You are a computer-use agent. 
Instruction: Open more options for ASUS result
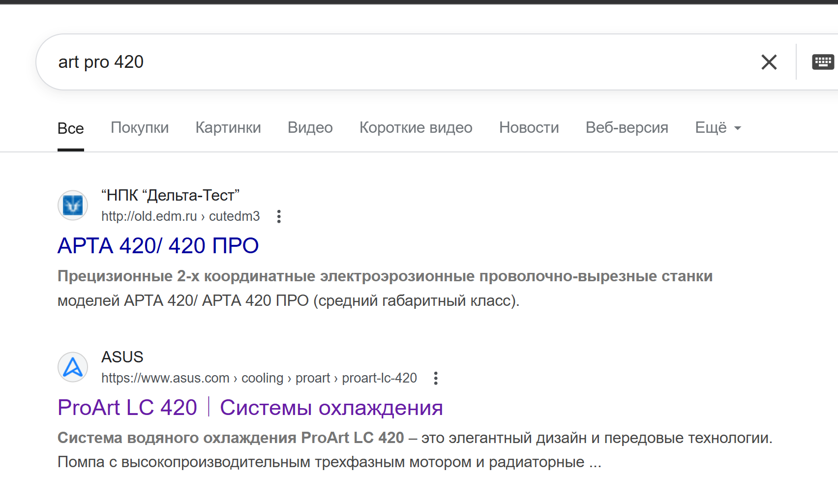click(x=436, y=378)
